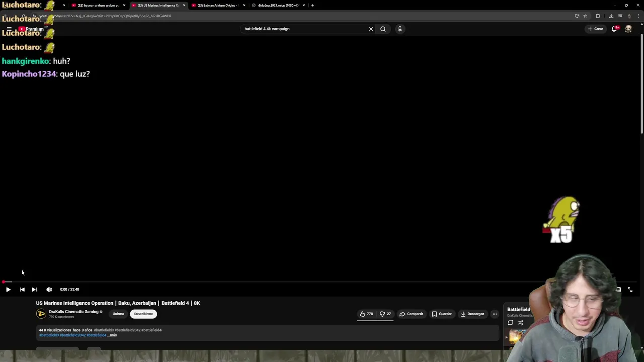644x362 pixels.
Task: Open the Crear create menu
Action: [x=595, y=29]
